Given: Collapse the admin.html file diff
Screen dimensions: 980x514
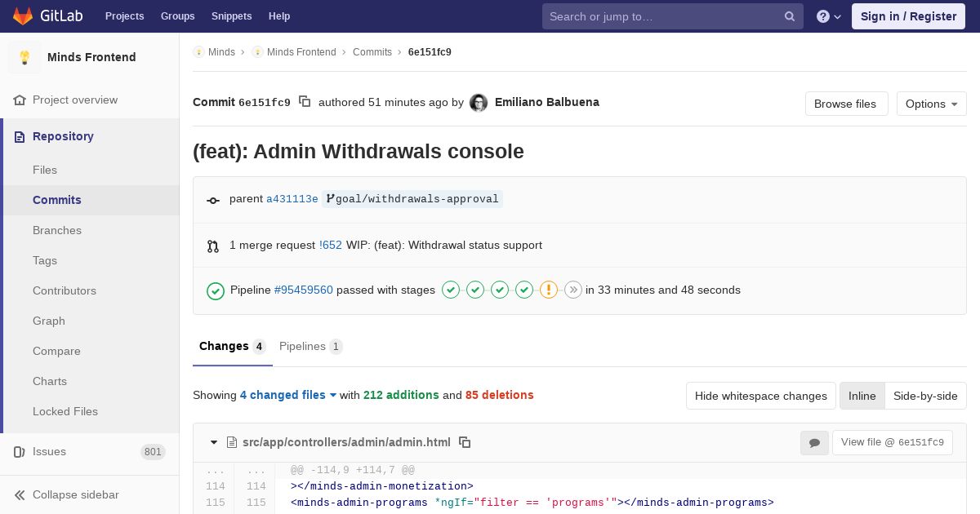Looking at the screenshot, I should pos(214,442).
